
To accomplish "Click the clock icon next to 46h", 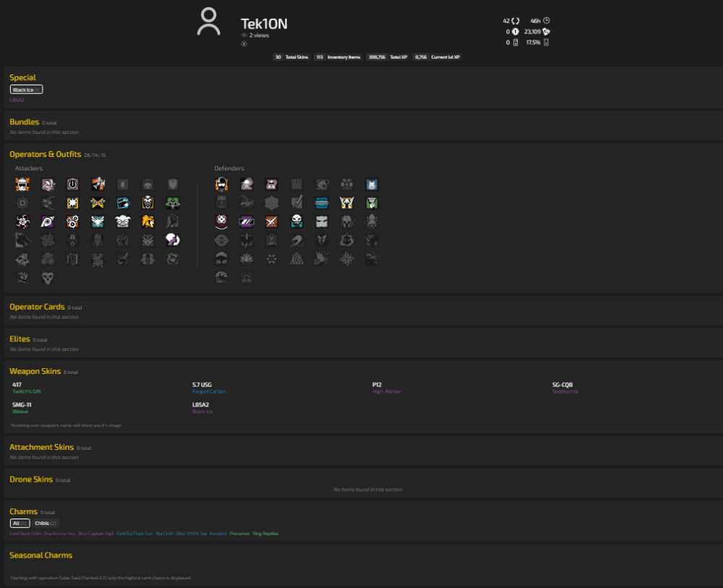I will 547,21.
